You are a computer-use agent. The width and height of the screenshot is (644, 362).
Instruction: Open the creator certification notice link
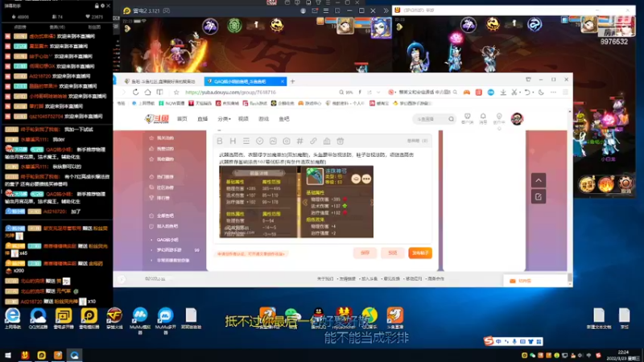pyautogui.click(x=251, y=254)
